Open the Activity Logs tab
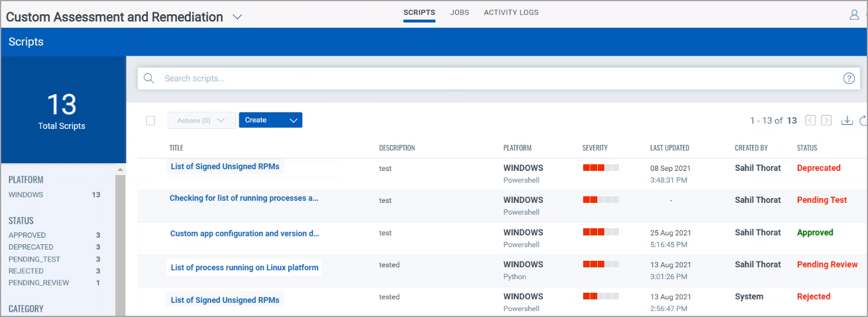Screen dimensions: 868x317 511,12
